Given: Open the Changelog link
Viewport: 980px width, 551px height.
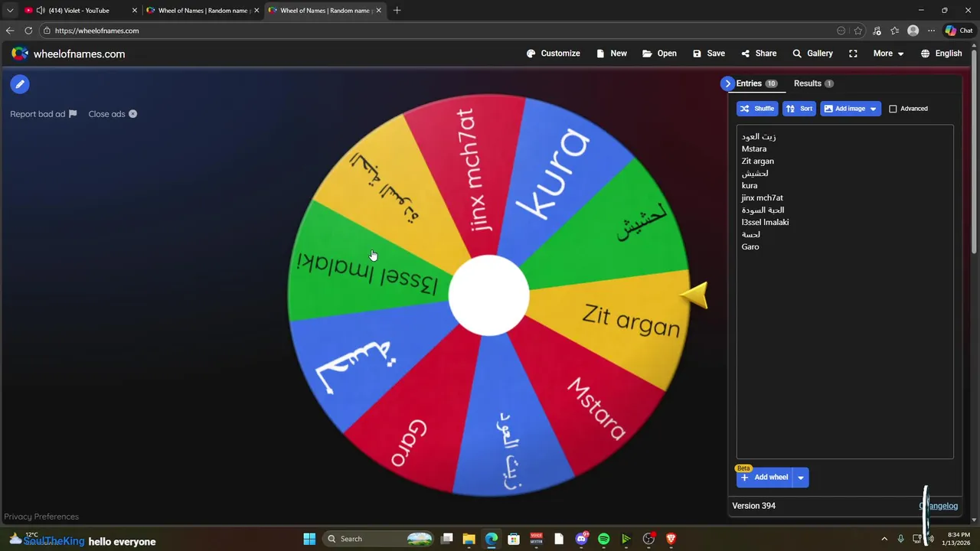Looking at the screenshot, I should (938, 506).
